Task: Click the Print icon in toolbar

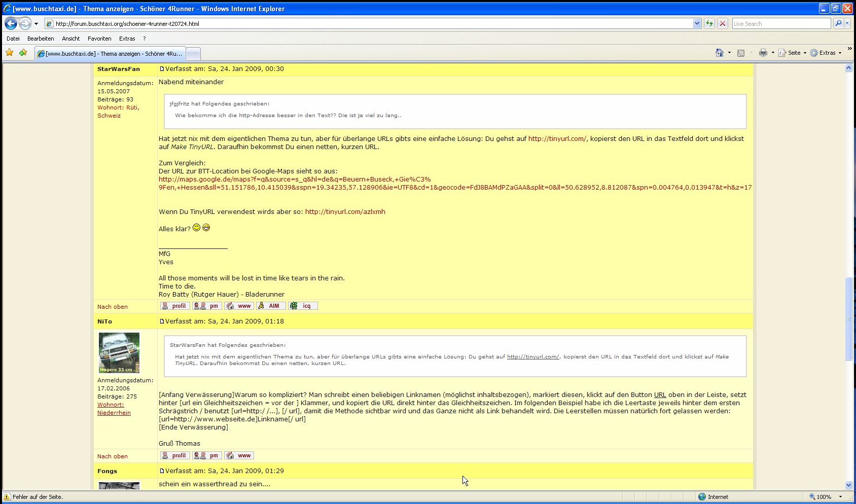Action: tap(763, 53)
